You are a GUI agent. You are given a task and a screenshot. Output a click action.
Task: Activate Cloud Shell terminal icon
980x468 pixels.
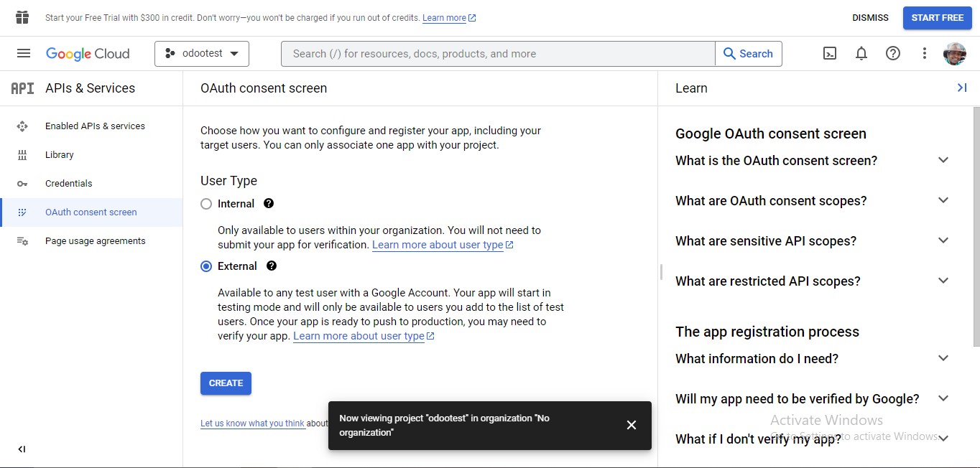tap(830, 53)
